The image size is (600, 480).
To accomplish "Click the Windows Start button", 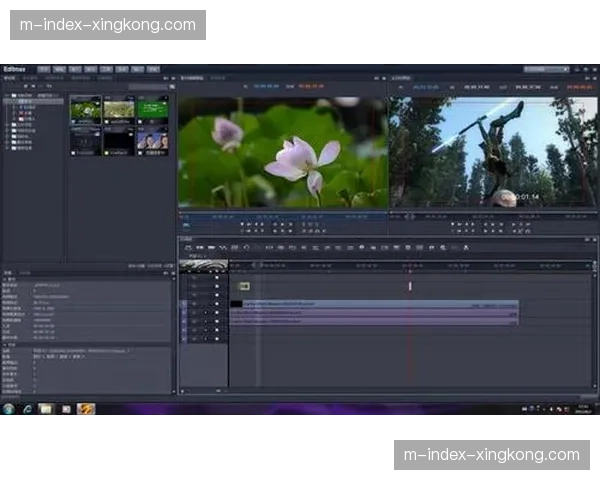I will point(9,409).
